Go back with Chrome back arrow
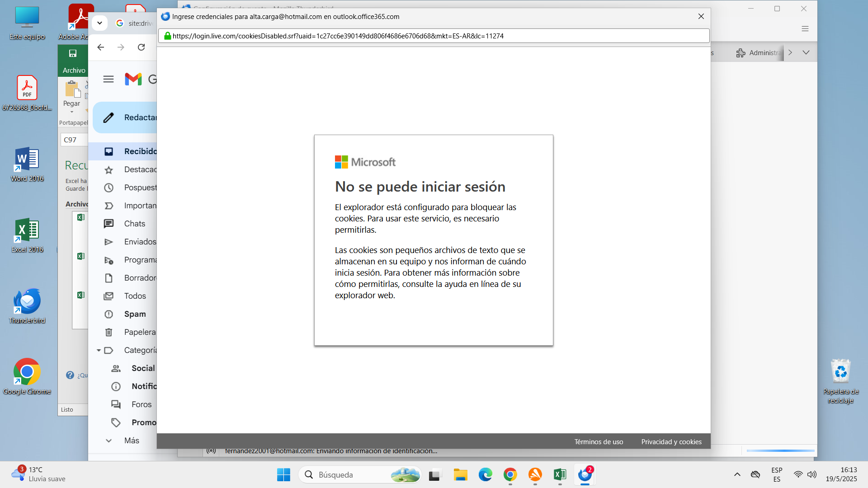 click(100, 47)
